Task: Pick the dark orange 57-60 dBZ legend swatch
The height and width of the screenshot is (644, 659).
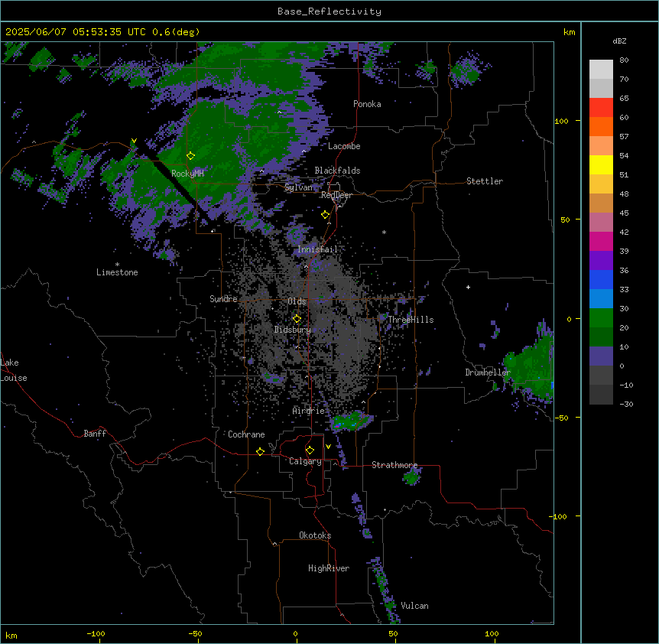Action: pyautogui.click(x=601, y=126)
